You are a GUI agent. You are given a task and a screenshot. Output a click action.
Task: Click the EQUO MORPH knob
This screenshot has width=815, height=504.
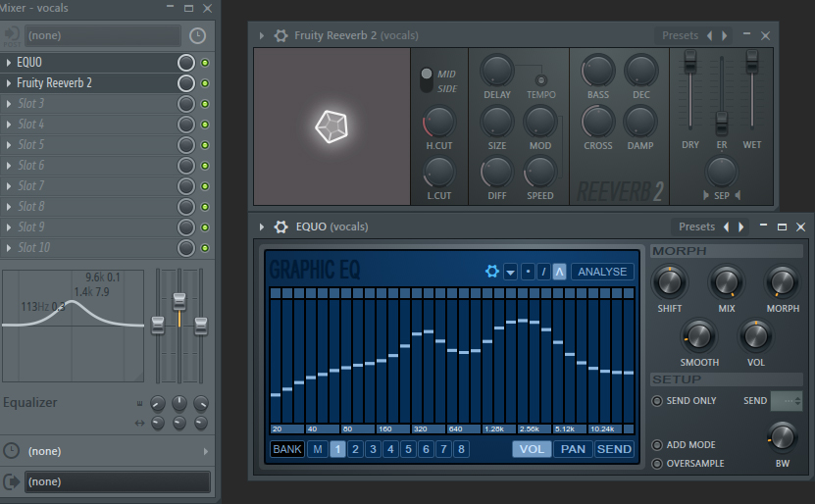click(783, 282)
